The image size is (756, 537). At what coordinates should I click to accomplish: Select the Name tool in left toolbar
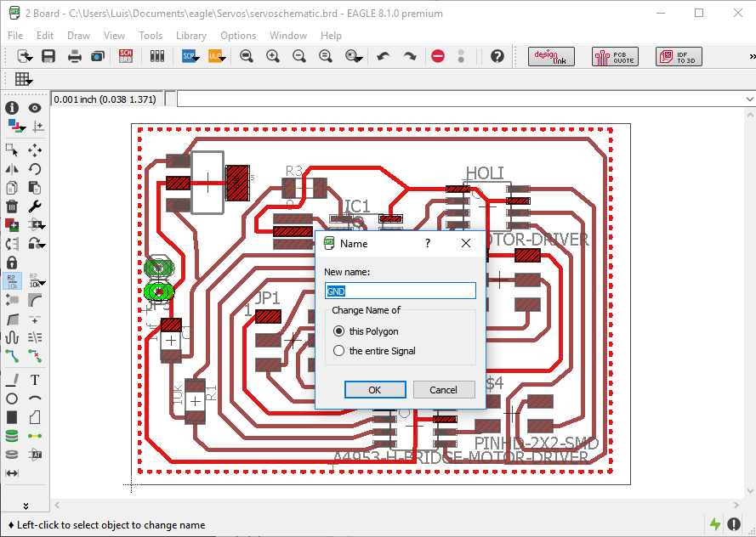[x=12, y=280]
